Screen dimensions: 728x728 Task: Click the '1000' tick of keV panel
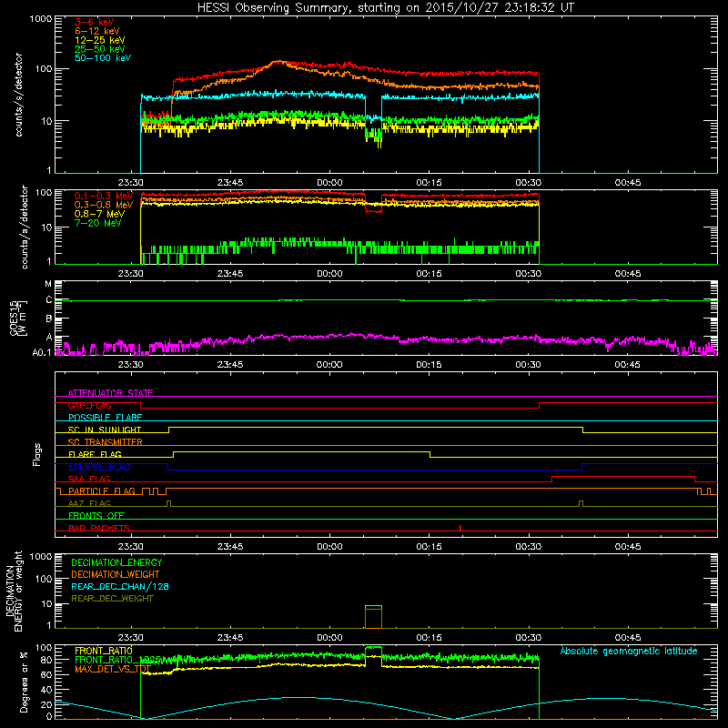pyautogui.click(x=41, y=19)
